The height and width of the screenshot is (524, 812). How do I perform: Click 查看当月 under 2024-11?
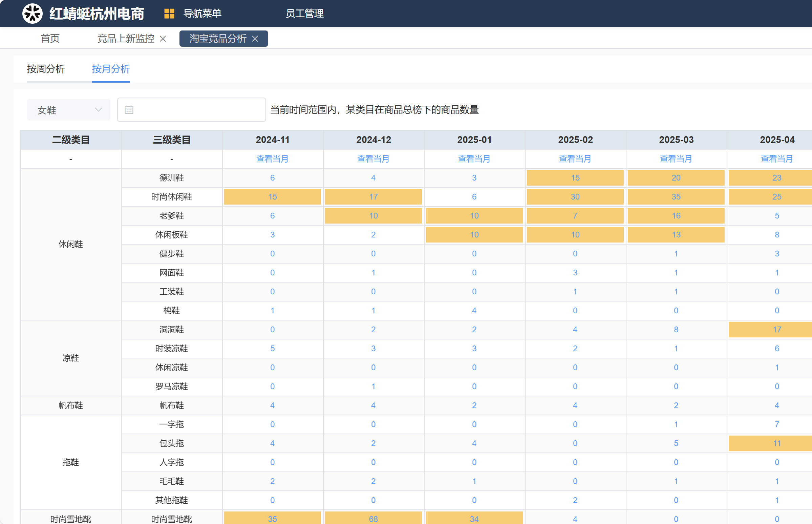(x=273, y=159)
